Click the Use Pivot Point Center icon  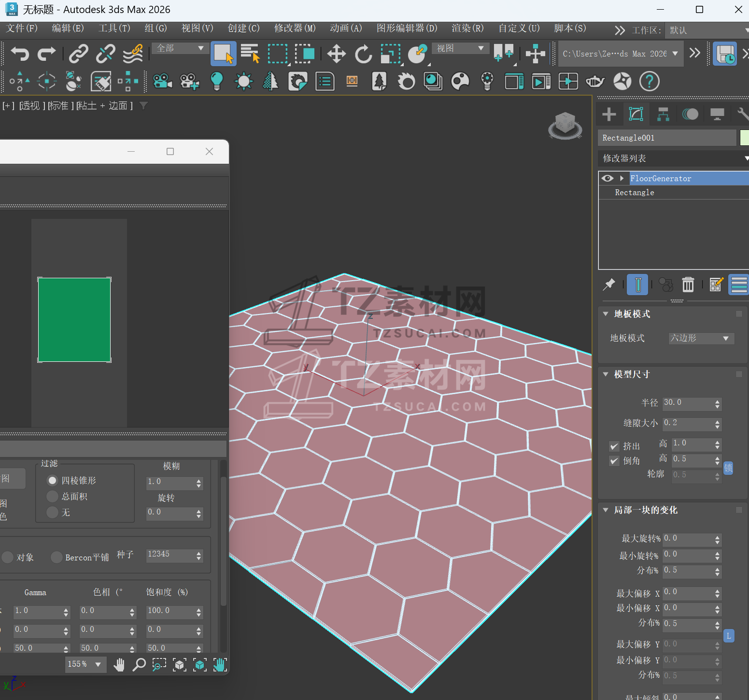click(x=504, y=52)
